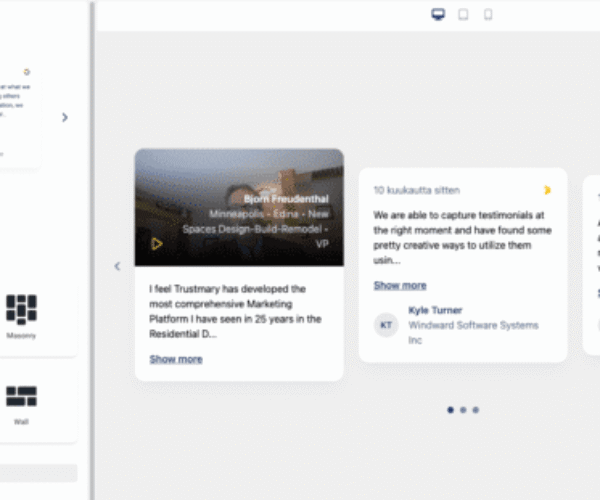Click the small yellow icon in sidebar preview

(x=26, y=72)
